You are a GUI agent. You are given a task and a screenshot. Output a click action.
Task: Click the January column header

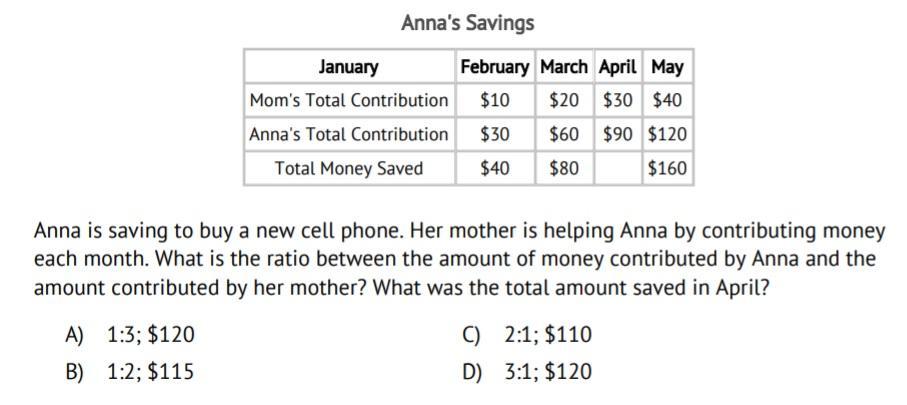349,67
